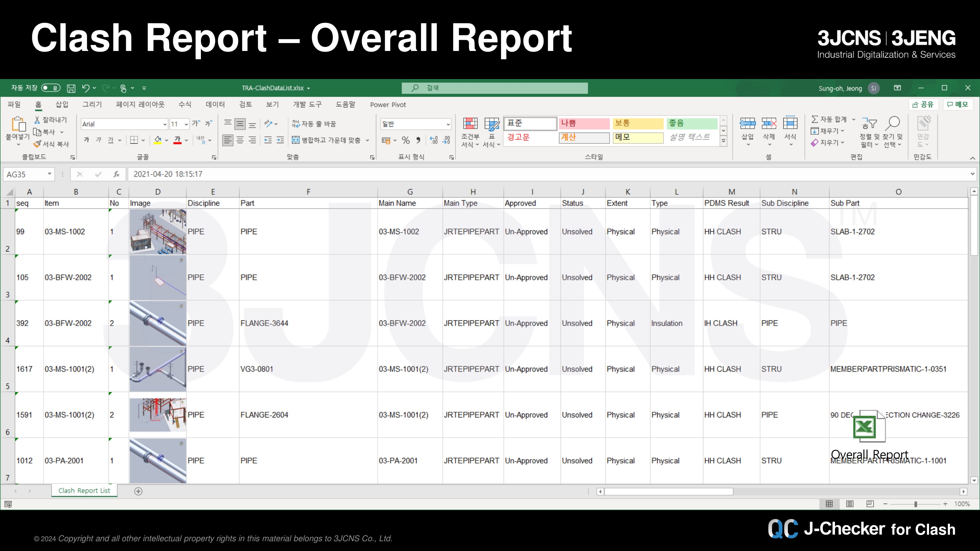980x551 pixels.
Task: Click the Sort and Filter funnel icon
Action: [x=870, y=123]
